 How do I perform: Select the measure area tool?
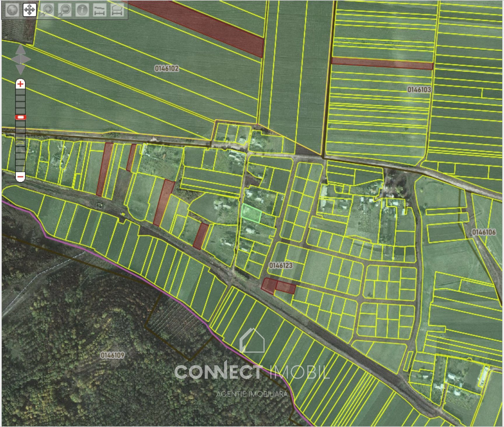117,10
